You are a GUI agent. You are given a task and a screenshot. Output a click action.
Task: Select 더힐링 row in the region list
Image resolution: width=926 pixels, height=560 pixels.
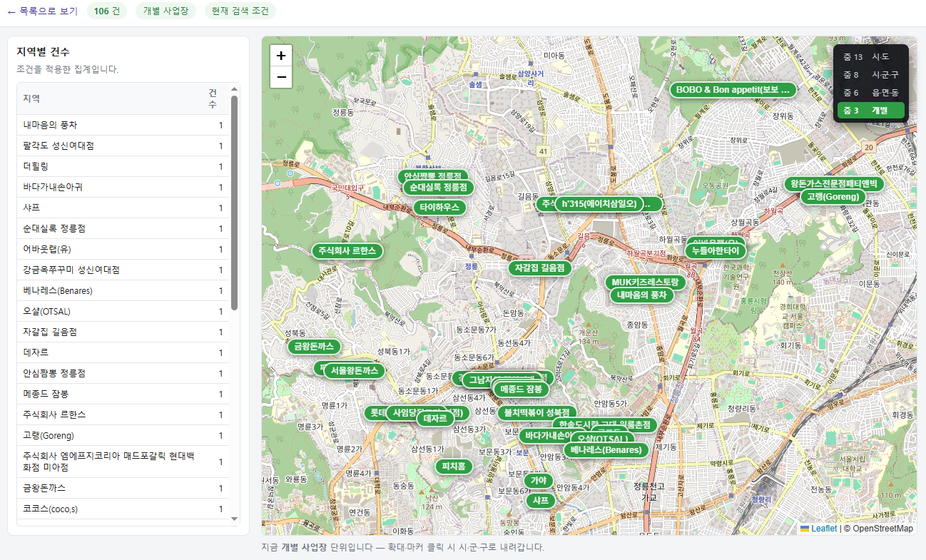(x=123, y=166)
